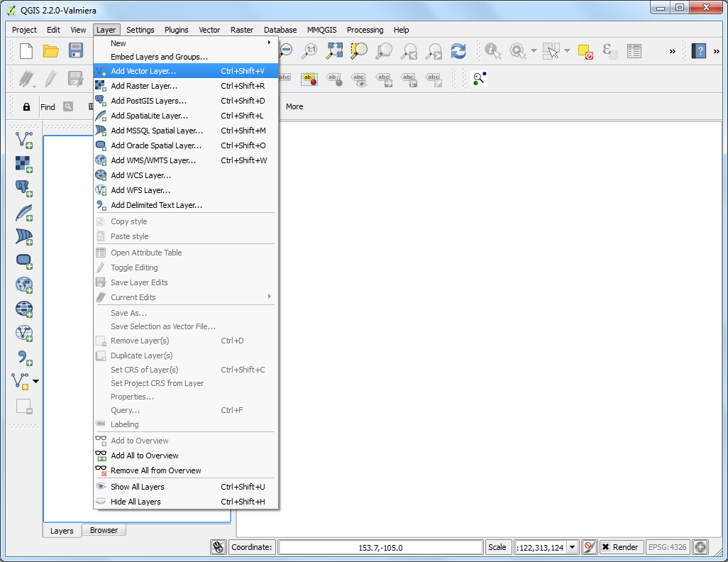728x562 pixels.
Task: Click the Zoom to Selection icon
Action: click(359, 50)
